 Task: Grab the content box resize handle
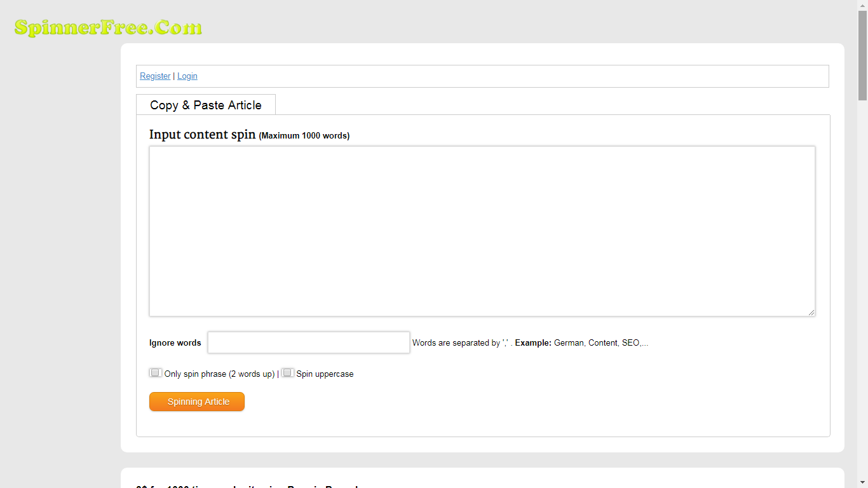pos(811,312)
